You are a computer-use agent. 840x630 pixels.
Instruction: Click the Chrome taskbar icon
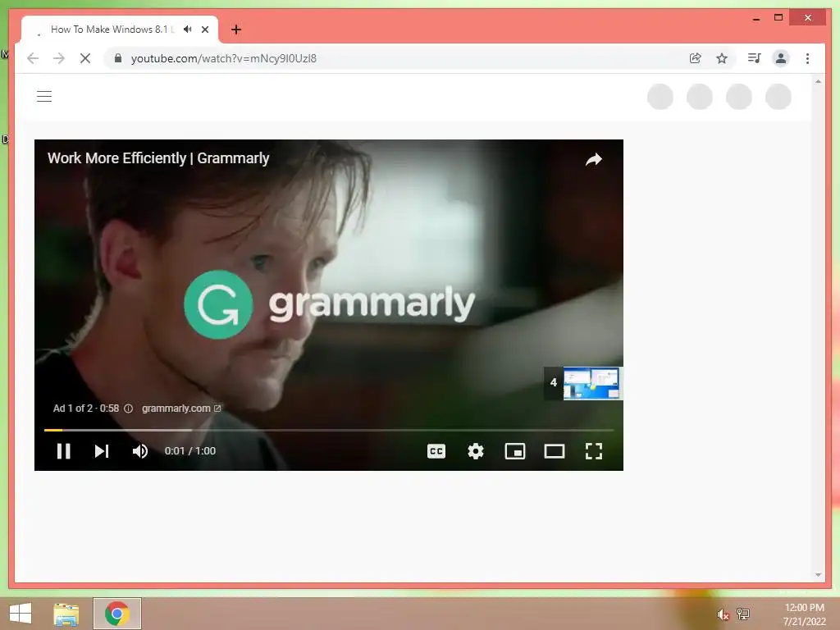click(x=116, y=614)
